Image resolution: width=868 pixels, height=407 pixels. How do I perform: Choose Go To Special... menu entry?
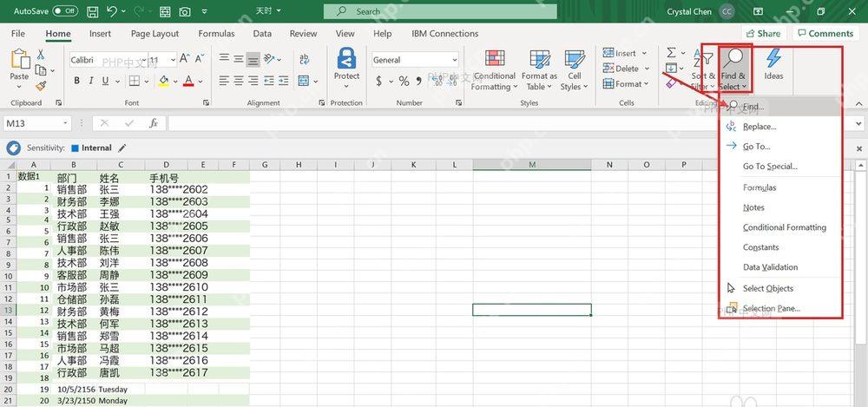pyautogui.click(x=780, y=166)
